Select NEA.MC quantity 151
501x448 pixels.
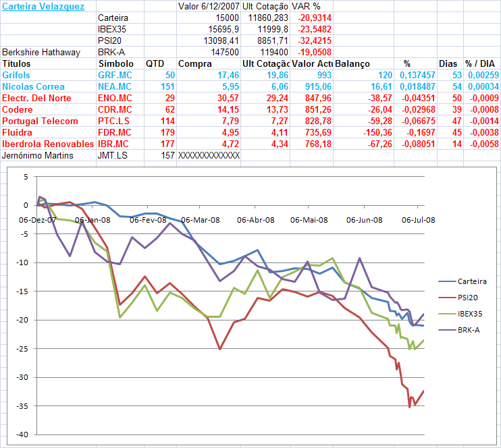(x=161, y=87)
